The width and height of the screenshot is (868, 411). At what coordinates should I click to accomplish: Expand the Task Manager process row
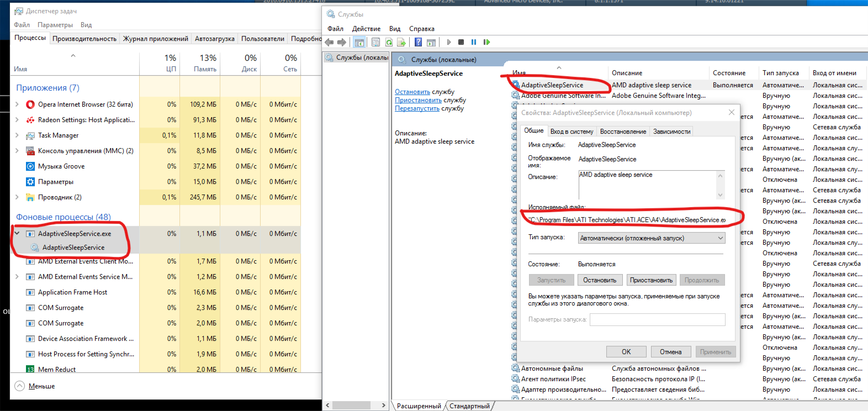click(17, 135)
